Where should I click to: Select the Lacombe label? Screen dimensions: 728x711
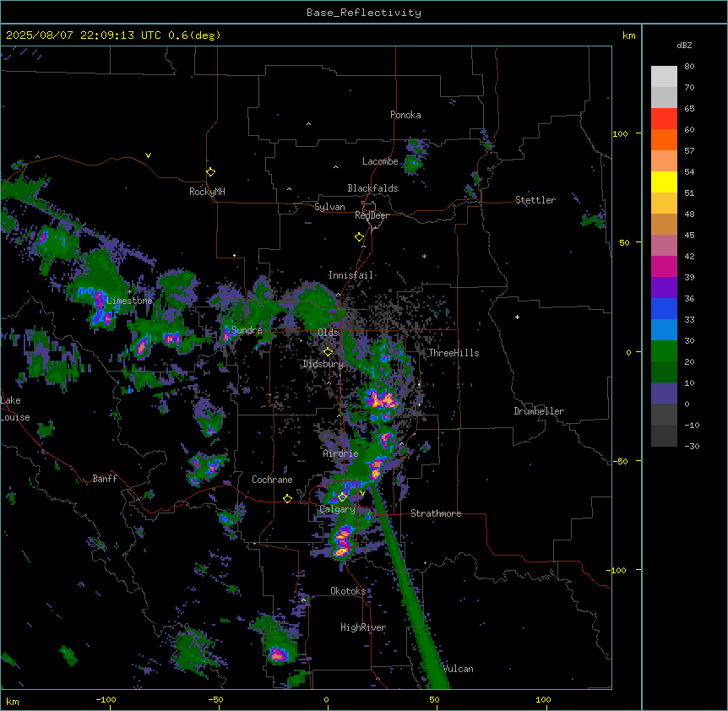click(x=380, y=161)
